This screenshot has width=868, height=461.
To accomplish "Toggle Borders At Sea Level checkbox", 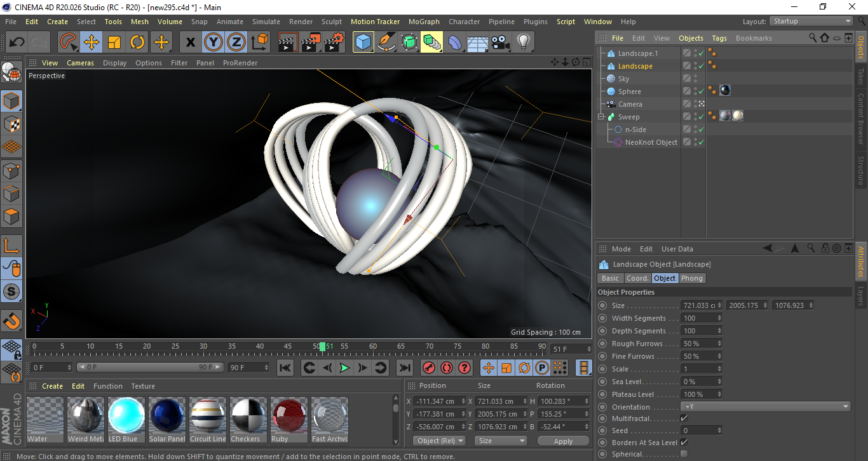I will coord(684,443).
